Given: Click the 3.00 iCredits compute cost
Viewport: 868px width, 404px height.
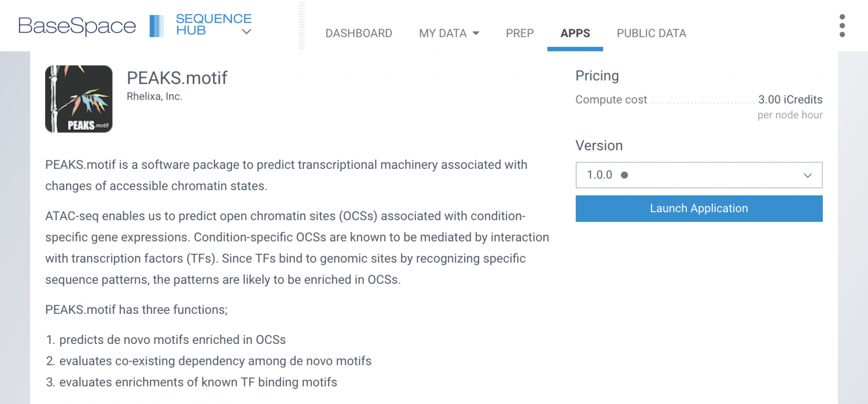Looking at the screenshot, I should click(790, 100).
